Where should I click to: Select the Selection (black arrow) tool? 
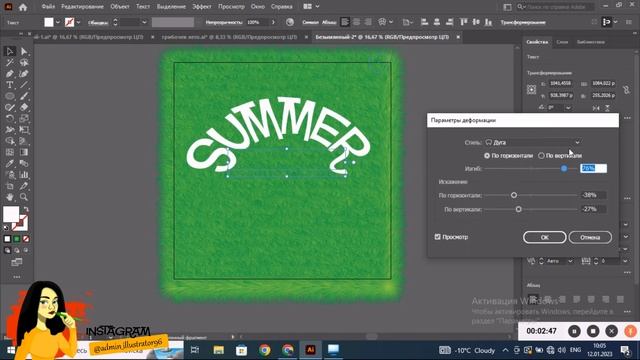(10, 51)
